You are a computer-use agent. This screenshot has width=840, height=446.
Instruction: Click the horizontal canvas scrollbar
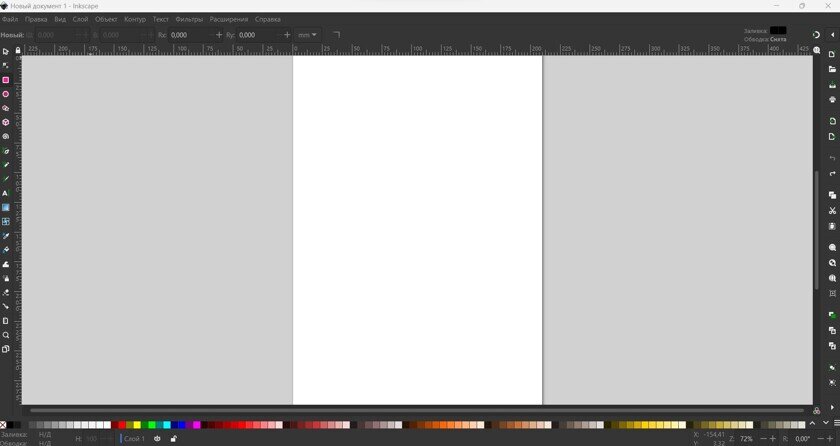417,411
